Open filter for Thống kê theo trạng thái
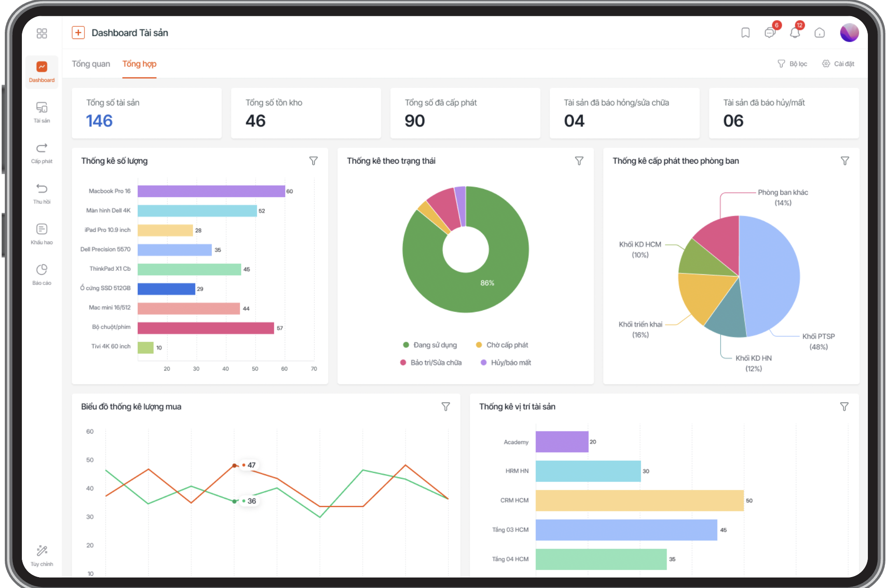Screen dimensions: 888x588 coord(579,161)
